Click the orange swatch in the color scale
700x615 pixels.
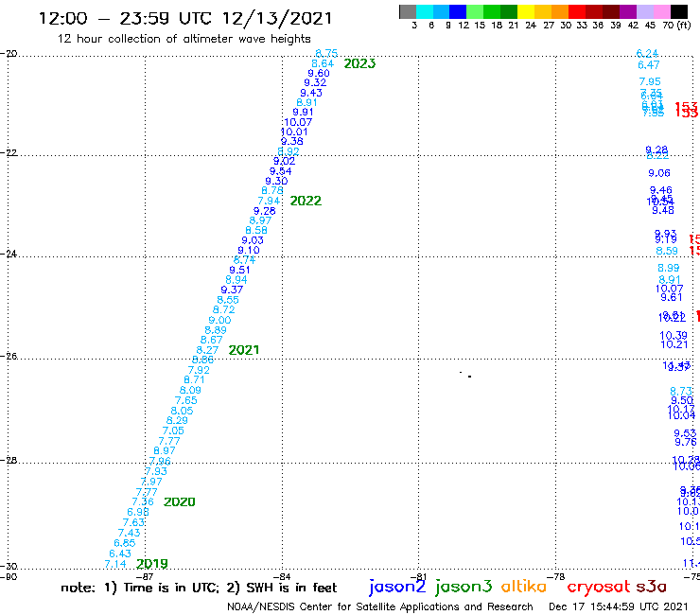(560, 11)
